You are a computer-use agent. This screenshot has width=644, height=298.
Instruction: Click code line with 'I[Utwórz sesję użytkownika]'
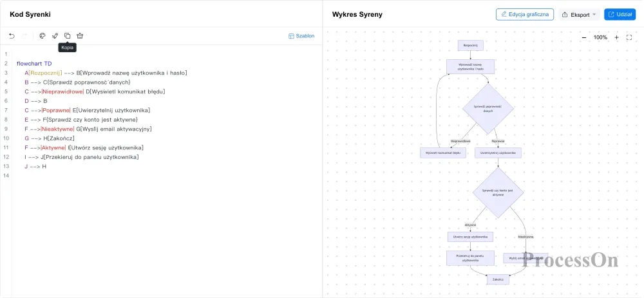click(84, 148)
